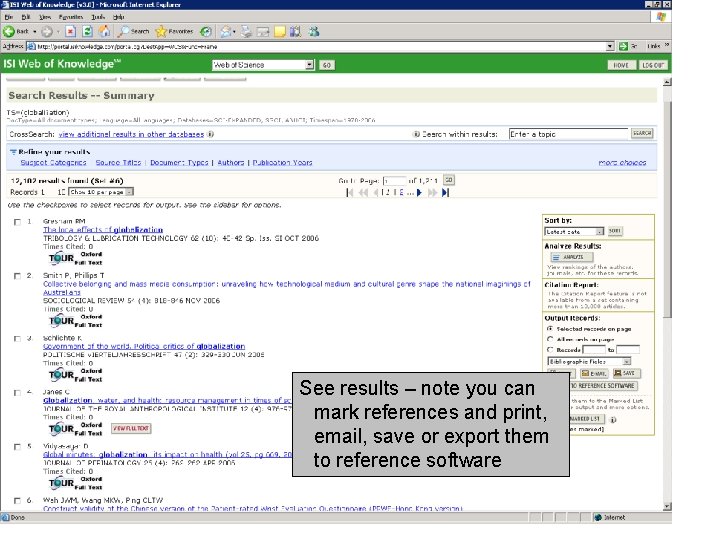Go to the Home page icon
Screen dimensions: 720x540
pos(105,31)
